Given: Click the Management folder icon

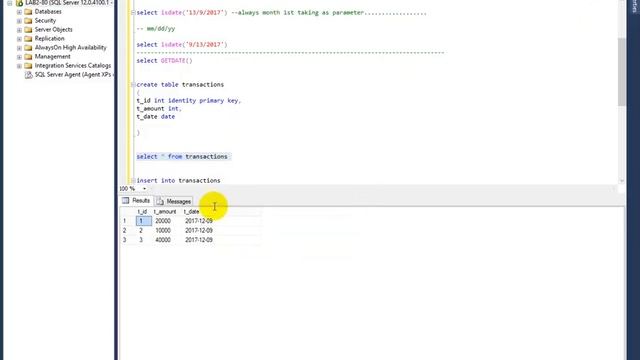Looking at the screenshot, I should pyautogui.click(x=28, y=57).
